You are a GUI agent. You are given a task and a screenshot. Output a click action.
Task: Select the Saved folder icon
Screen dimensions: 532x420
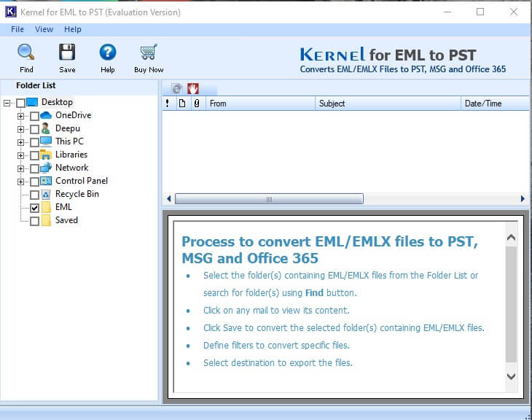(46, 220)
